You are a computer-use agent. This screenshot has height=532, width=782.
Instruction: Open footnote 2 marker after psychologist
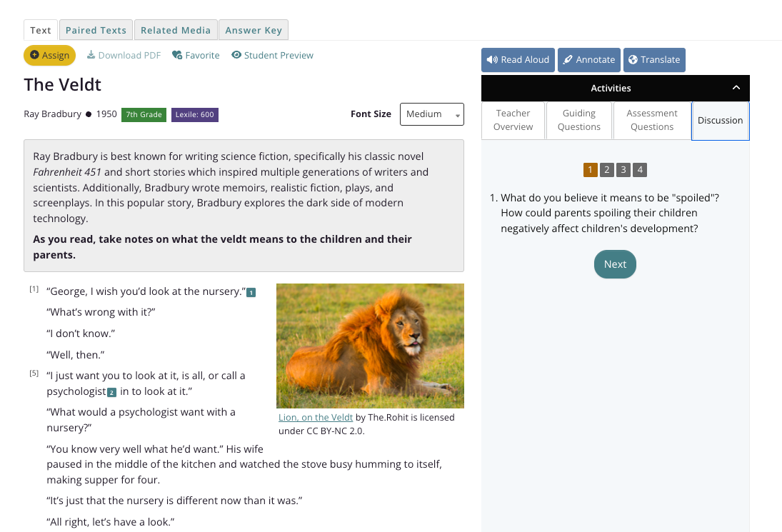pos(111,392)
